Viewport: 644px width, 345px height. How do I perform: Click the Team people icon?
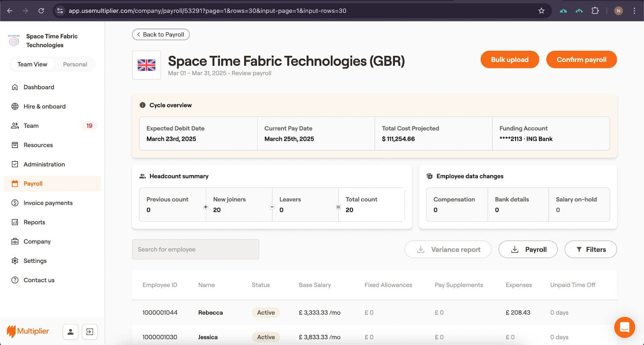tap(15, 126)
